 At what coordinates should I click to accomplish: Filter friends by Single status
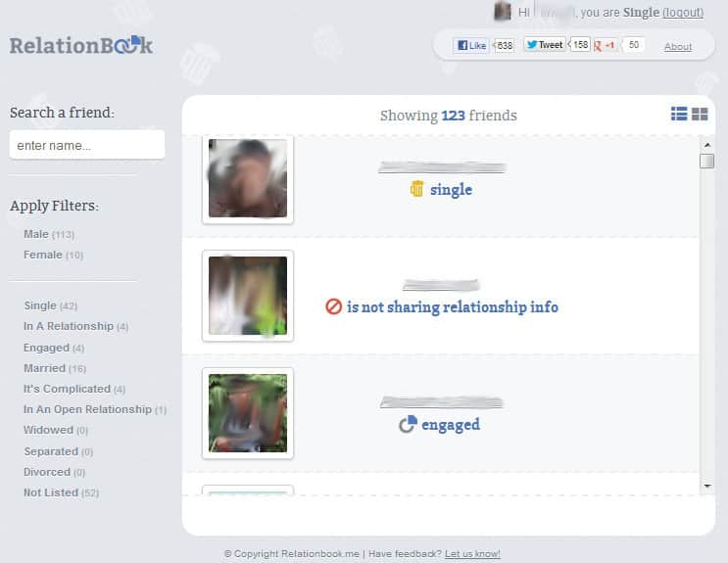tap(40, 305)
